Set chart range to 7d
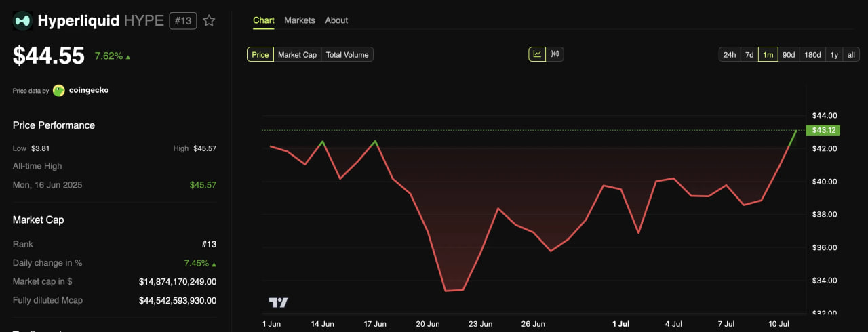Screen dimensions: 868x332 (x=749, y=55)
